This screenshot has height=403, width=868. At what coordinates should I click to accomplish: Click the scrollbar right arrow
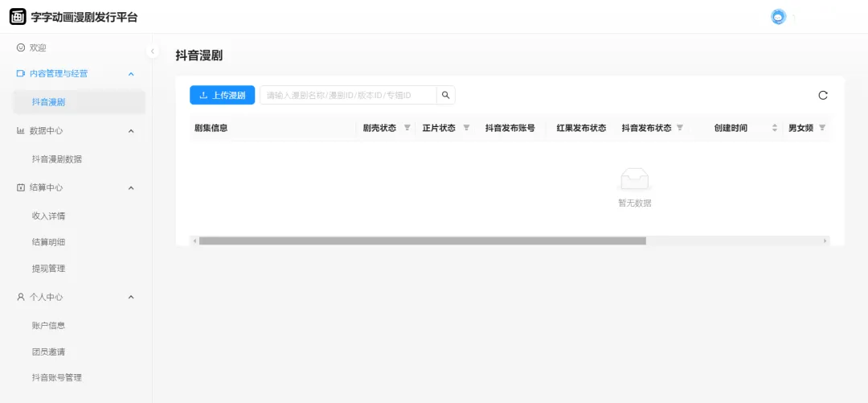825,241
